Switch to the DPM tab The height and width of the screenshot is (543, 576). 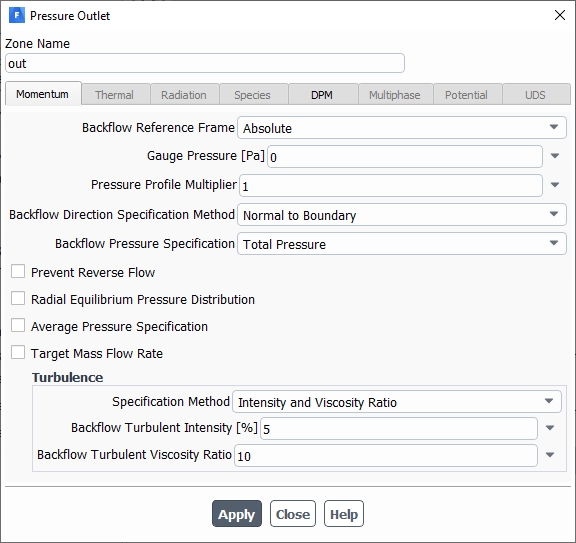(x=323, y=95)
